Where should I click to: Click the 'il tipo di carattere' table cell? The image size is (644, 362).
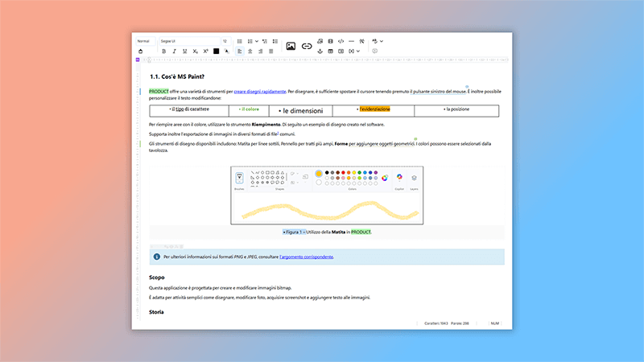click(189, 109)
